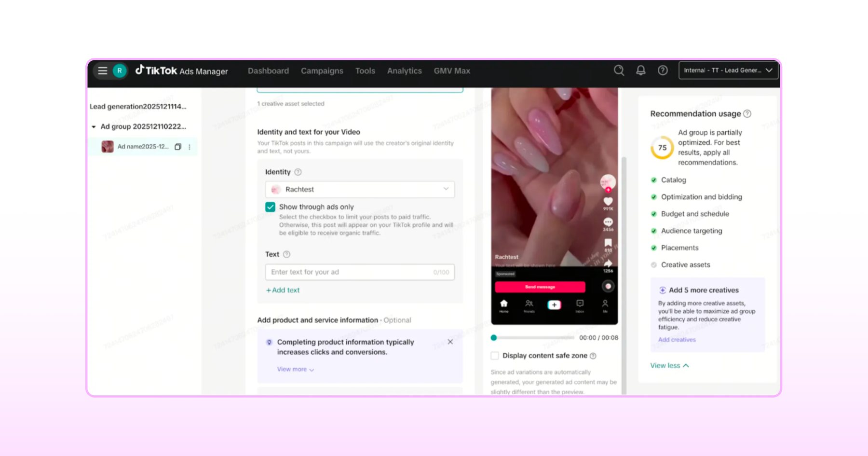Viewport: 868px width, 456px height.
Task: Duplicate the ad via copy icon
Action: tap(177, 147)
